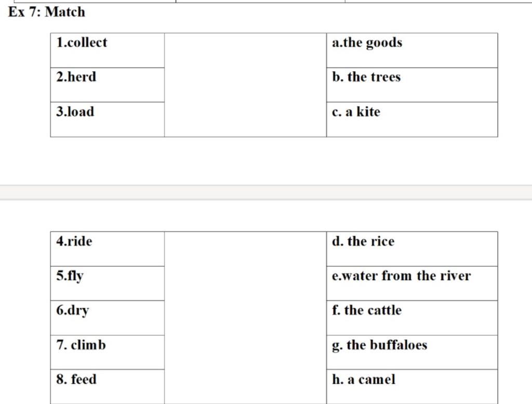Click the '3.load' table cell
532x404 pixels.
click(107, 119)
